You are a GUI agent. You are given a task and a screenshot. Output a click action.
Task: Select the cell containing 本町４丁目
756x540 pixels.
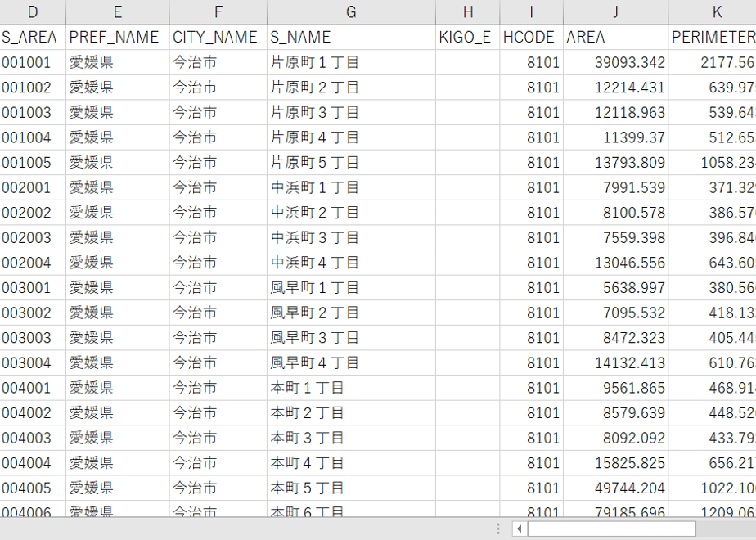click(351, 463)
